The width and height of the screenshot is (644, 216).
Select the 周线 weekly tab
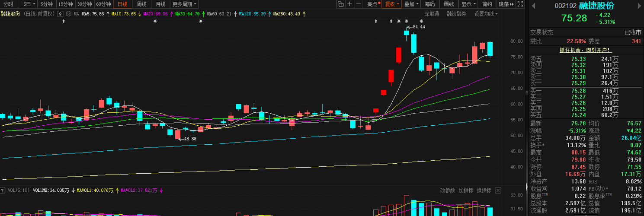[141, 4]
